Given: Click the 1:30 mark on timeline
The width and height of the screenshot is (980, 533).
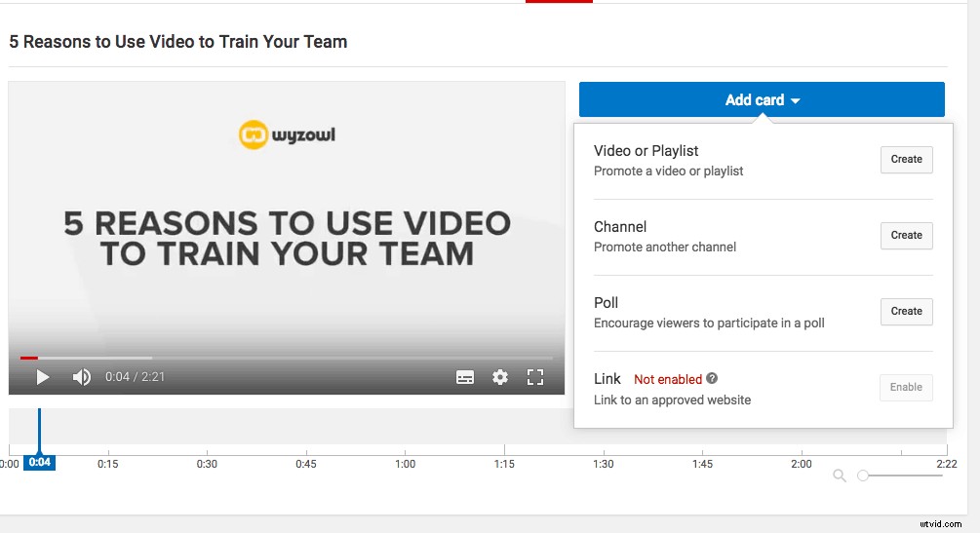Looking at the screenshot, I should (604, 464).
